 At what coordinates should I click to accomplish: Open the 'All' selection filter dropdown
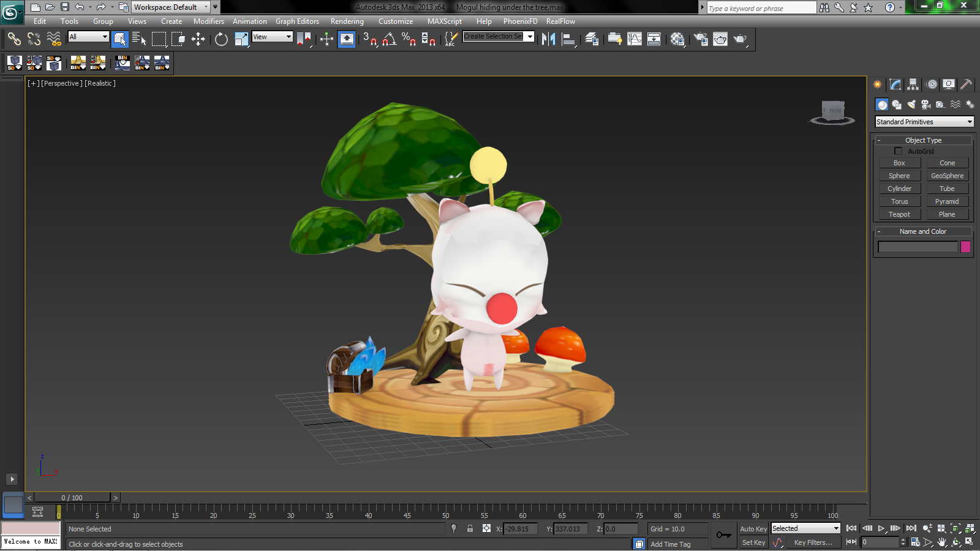point(88,37)
